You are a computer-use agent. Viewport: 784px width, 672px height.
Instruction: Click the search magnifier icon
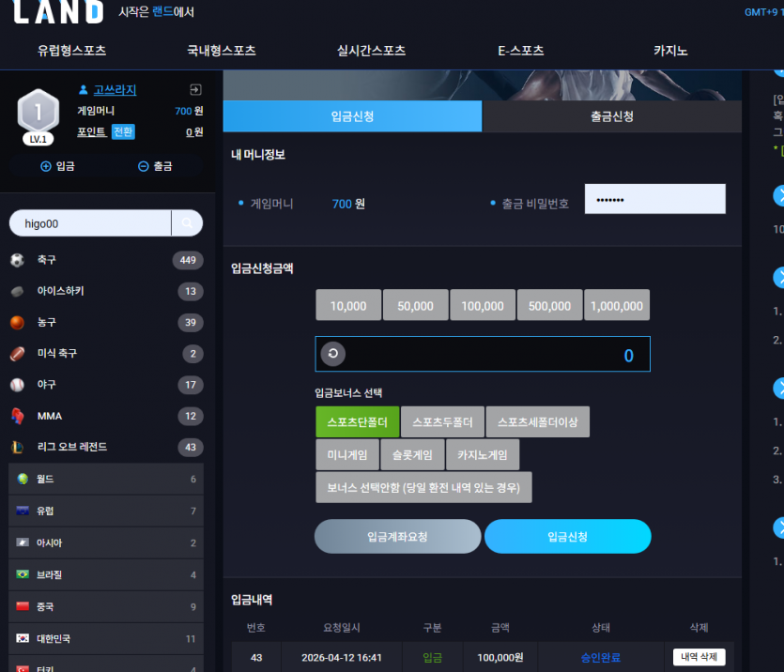click(x=187, y=222)
